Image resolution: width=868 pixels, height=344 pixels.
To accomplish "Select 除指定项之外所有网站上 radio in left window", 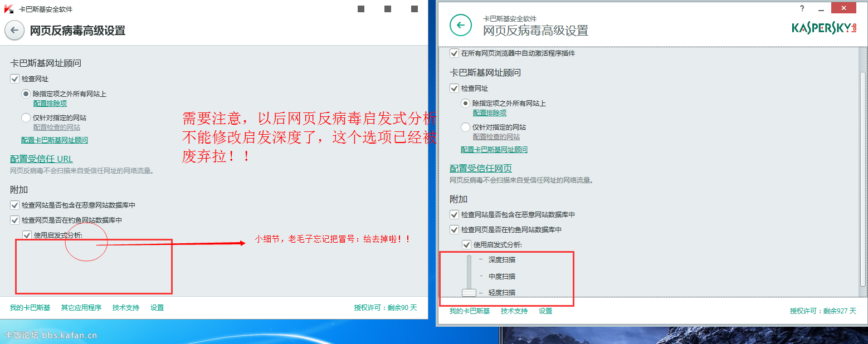I will pyautogui.click(x=26, y=94).
